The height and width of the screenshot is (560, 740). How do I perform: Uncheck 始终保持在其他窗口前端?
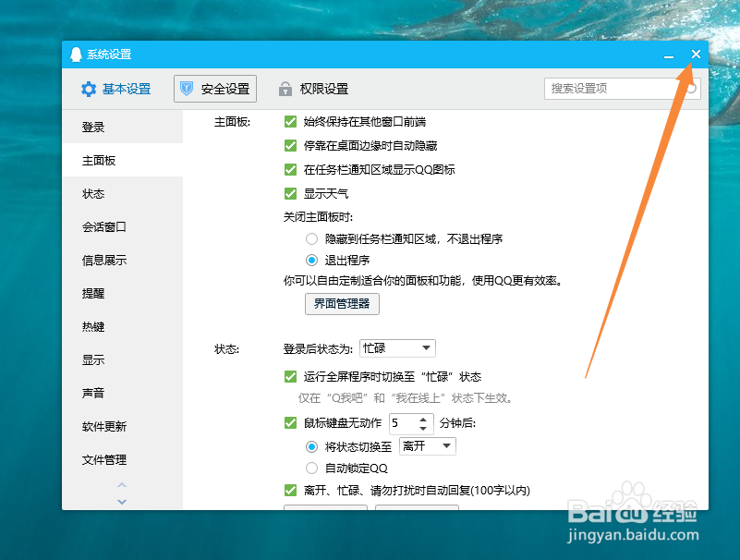291,122
